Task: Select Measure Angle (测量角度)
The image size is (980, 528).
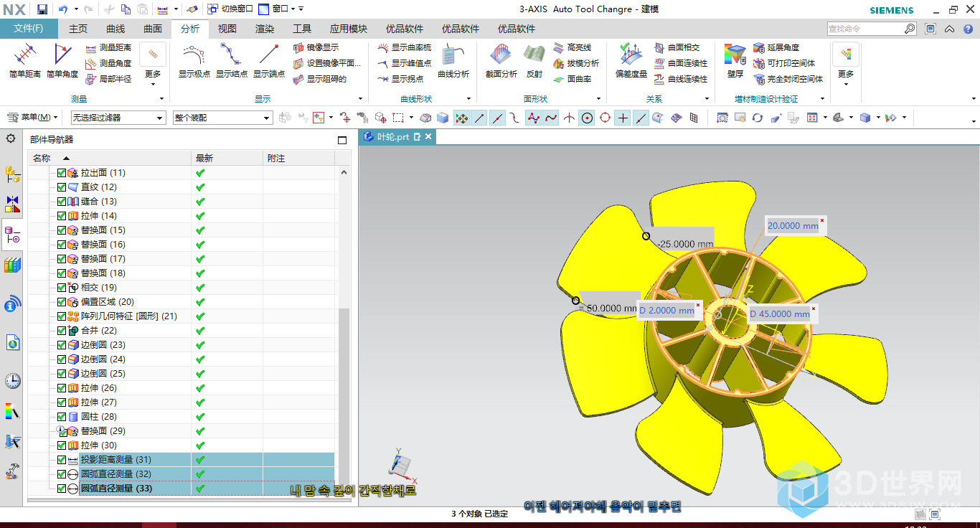Action: (x=108, y=63)
